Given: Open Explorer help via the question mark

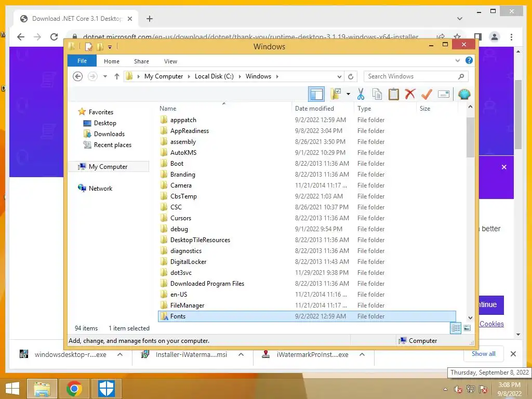Looking at the screenshot, I should 469,60.
